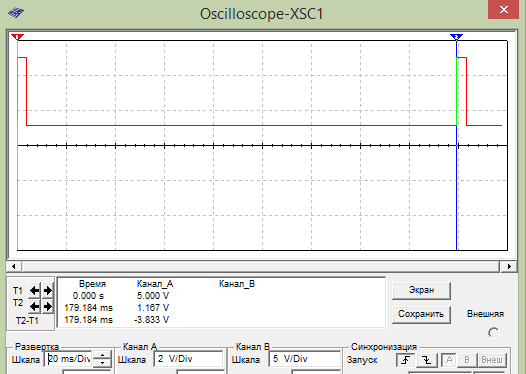Select the T2 time value 179.184 ms
This screenshot has width=526, height=374.
pos(89,308)
